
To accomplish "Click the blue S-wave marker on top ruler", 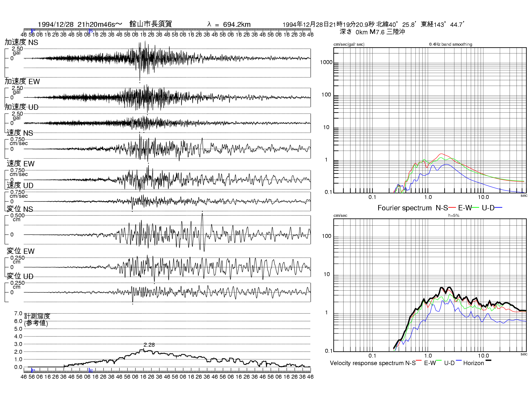I will pos(90,31).
